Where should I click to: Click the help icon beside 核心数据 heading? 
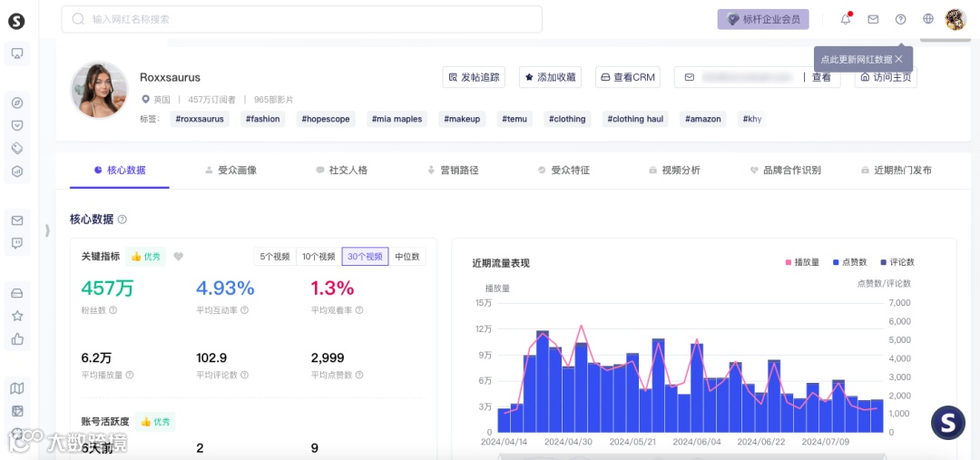pos(122,220)
